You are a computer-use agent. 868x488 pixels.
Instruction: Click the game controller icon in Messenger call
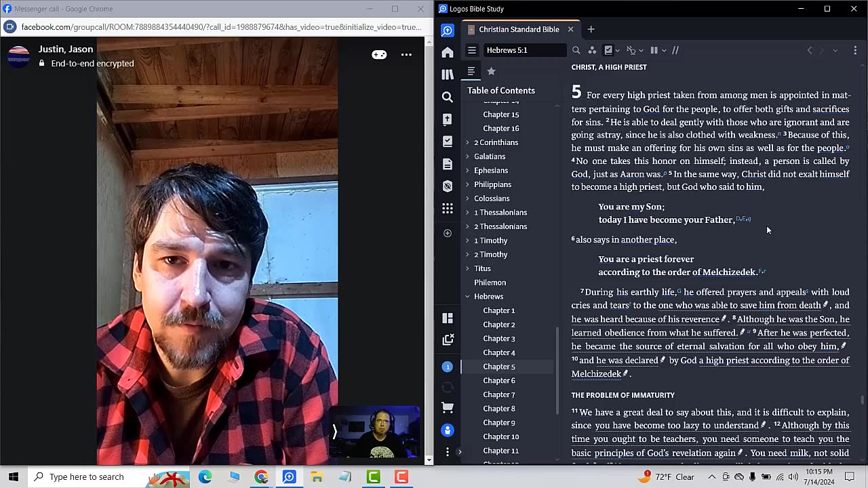tap(379, 55)
